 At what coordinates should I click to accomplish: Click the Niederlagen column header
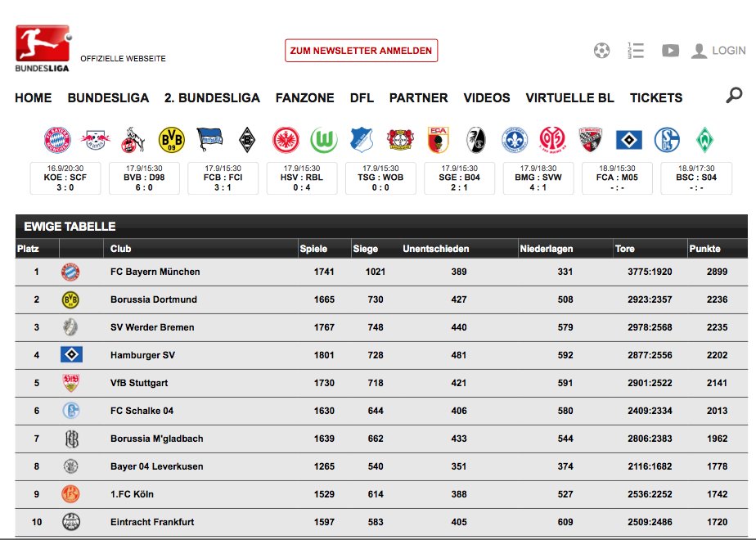(546, 249)
